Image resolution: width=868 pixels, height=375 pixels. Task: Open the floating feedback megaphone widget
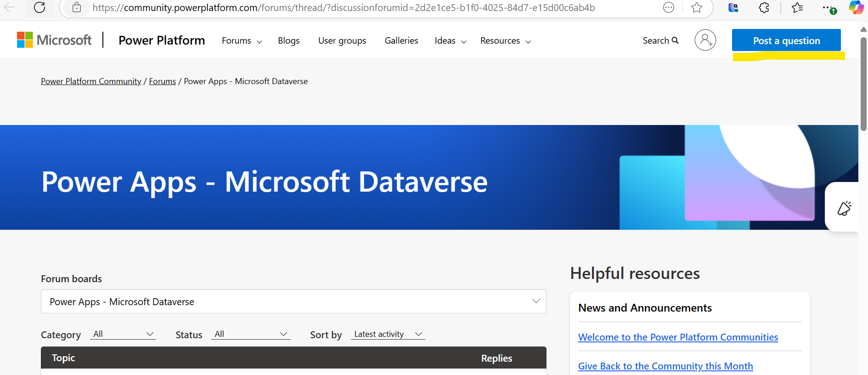[844, 208]
